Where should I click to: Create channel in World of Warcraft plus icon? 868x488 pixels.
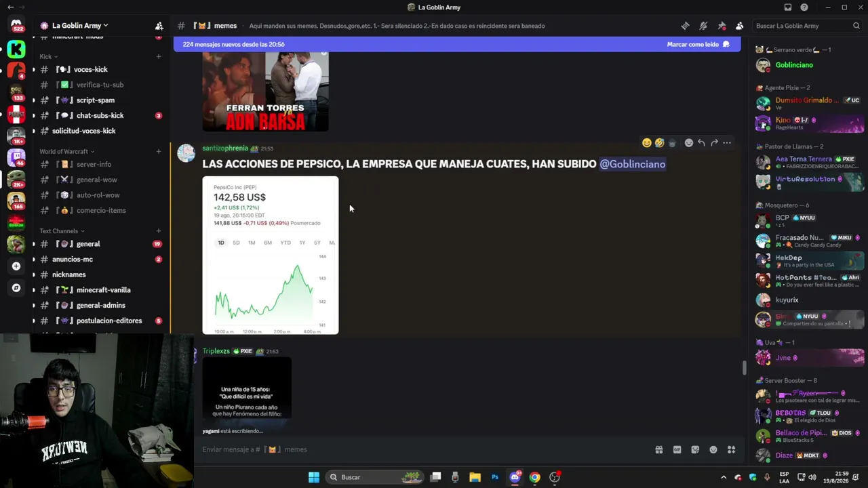click(159, 151)
